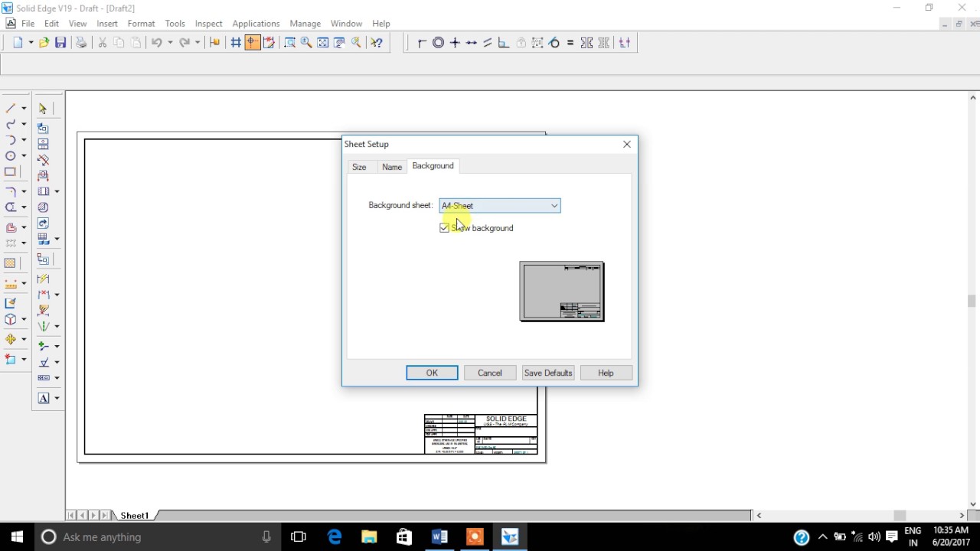Viewport: 980px width, 551px height.
Task: Click the Save icon in toolbar
Action: coord(60,43)
